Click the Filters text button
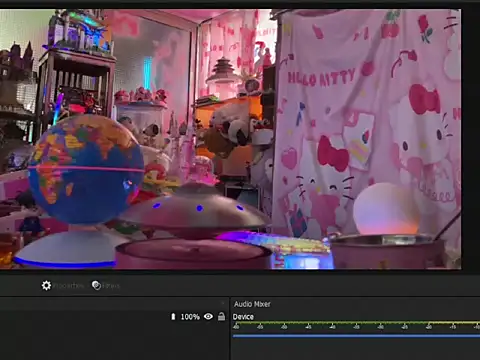480x360 pixels. (x=111, y=286)
